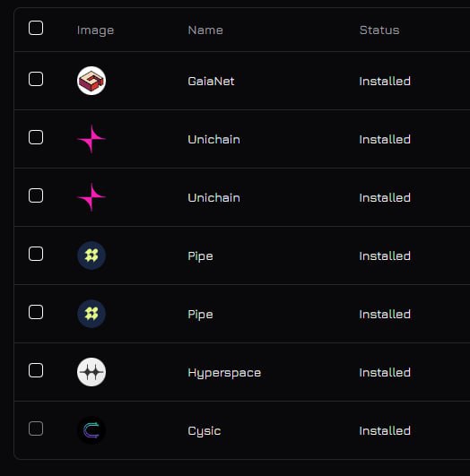Click the Hyperspace logo icon
The height and width of the screenshot is (476, 470).
pyautogui.click(x=91, y=372)
